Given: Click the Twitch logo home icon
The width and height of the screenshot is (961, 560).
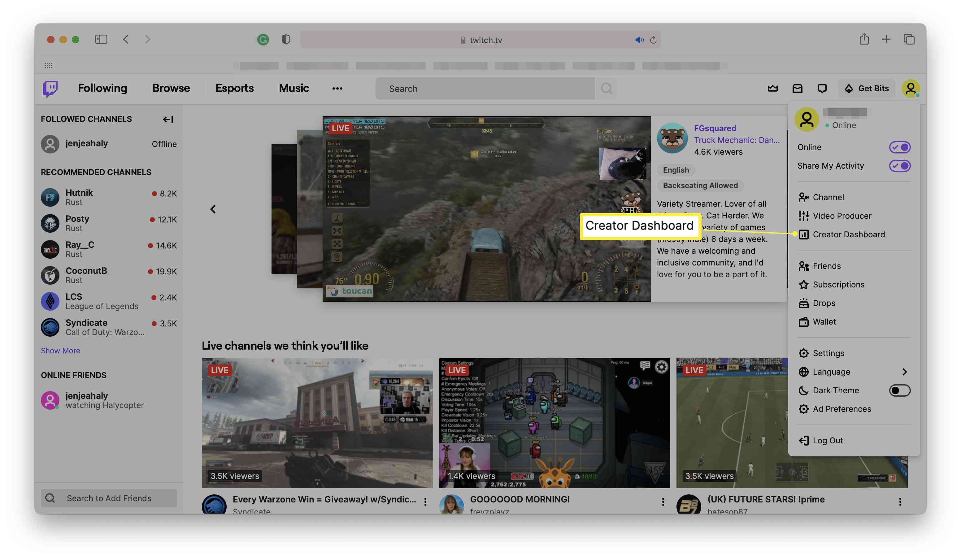Looking at the screenshot, I should tap(50, 88).
